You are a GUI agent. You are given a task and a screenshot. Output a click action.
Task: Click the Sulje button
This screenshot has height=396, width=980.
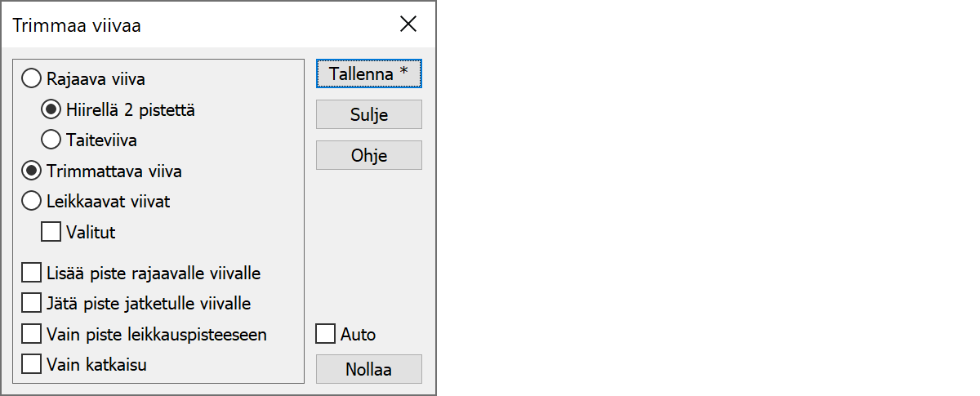(368, 115)
